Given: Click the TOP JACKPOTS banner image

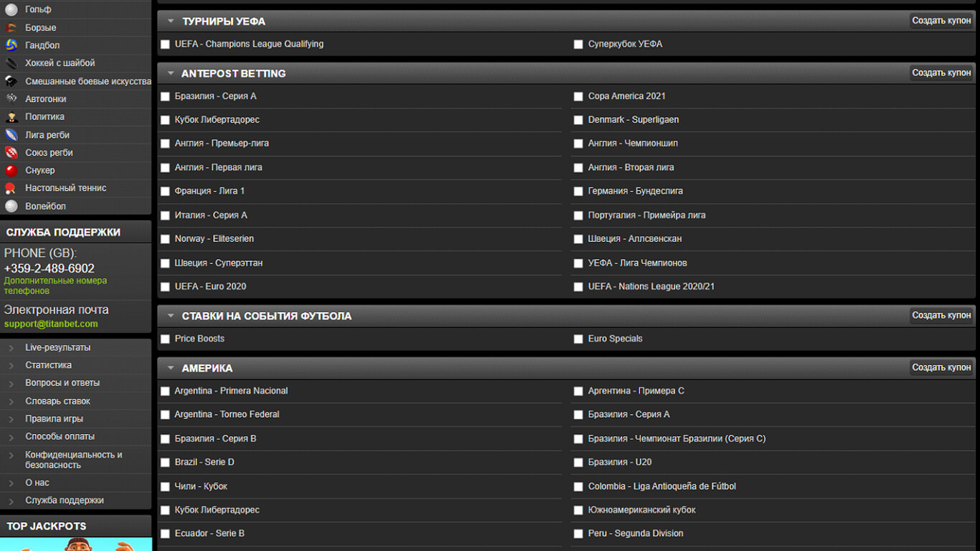Looking at the screenshot, I should pos(76,544).
